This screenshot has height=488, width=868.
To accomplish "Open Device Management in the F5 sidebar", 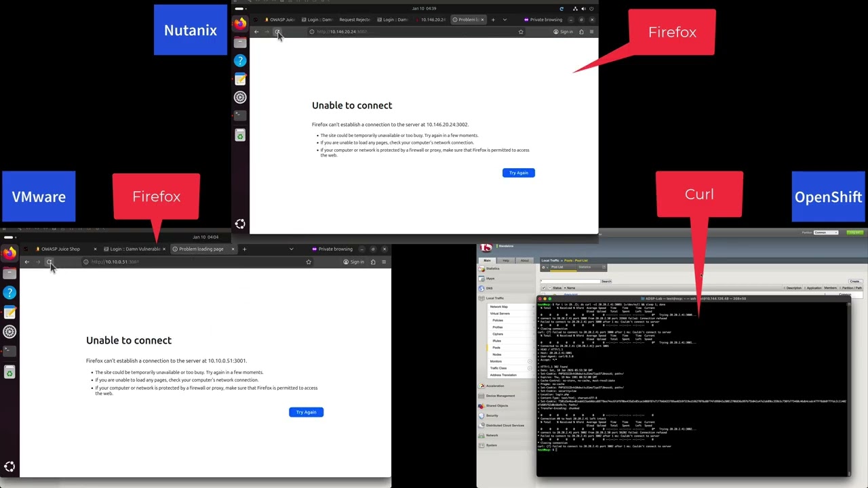I will (x=500, y=396).
